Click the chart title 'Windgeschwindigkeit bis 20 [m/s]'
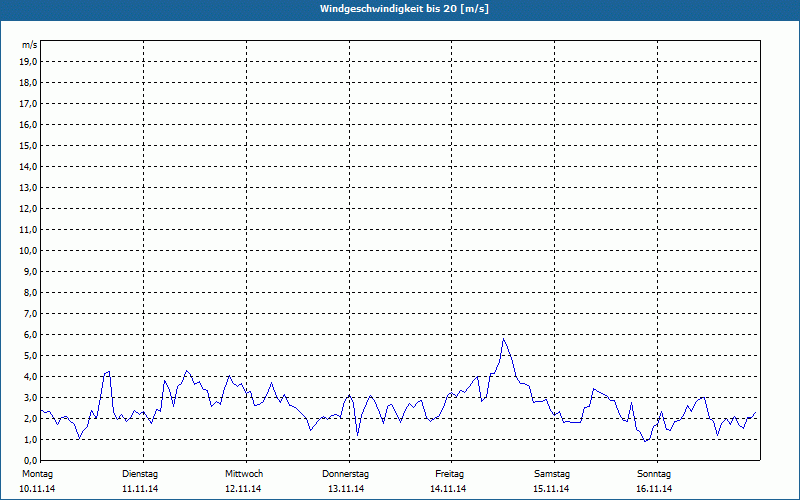The width and height of the screenshot is (800, 500). (404, 9)
